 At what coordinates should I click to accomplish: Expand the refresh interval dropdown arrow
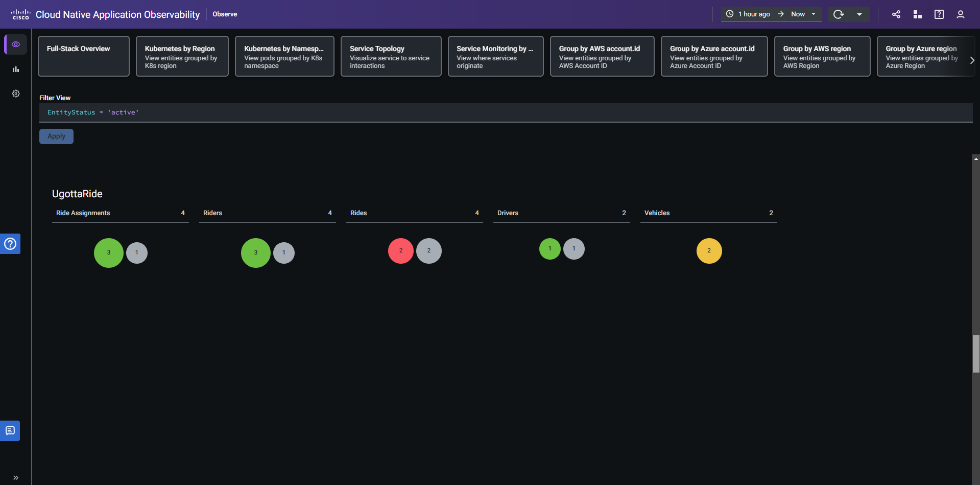click(859, 14)
